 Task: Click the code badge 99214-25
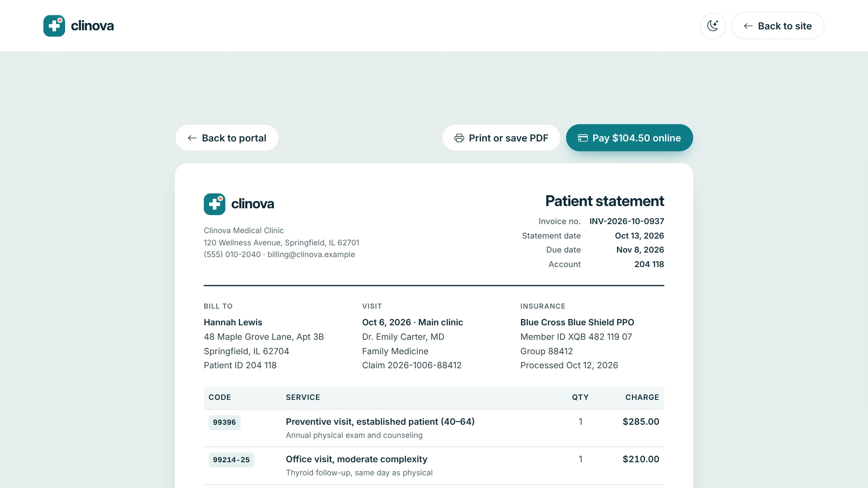(x=231, y=460)
